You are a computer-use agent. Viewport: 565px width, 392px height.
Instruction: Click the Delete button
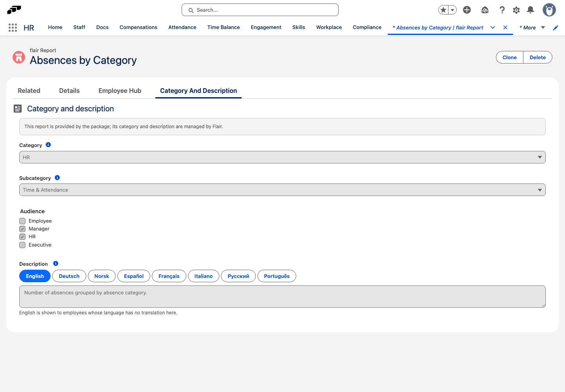(x=538, y=57)
